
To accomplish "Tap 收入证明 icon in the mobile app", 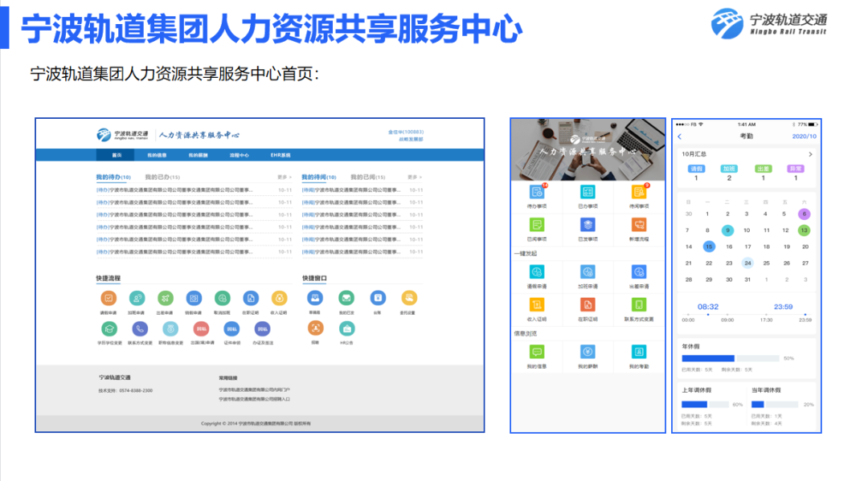I will [536, 304].
